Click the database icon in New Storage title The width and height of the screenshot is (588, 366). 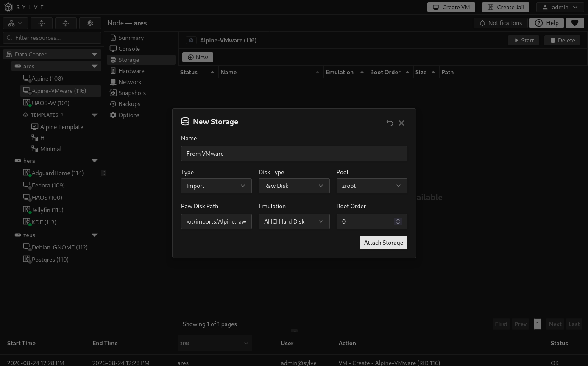(185, 121)
